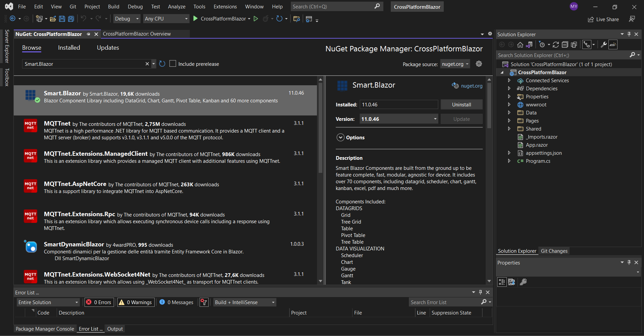Click the Navigate Backward toolbar icon
This screenshot has height=336, width=644.
pos(13,19)
